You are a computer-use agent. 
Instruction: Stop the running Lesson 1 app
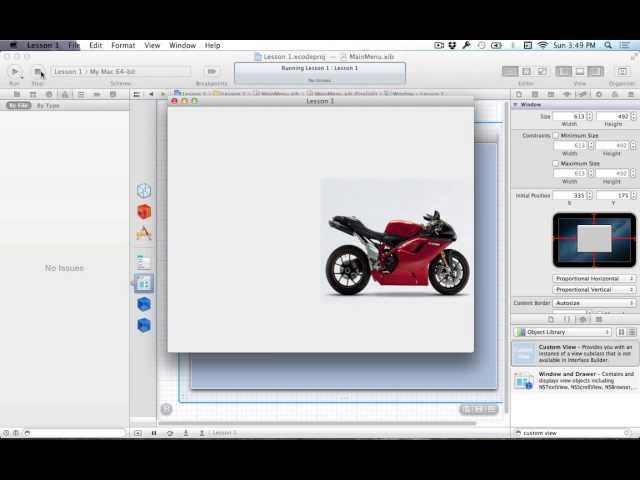click(38, 72)
